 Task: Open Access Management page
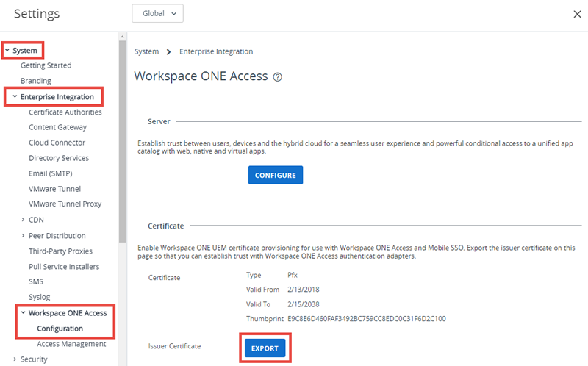pyautogui.click(x=71, y=344)
